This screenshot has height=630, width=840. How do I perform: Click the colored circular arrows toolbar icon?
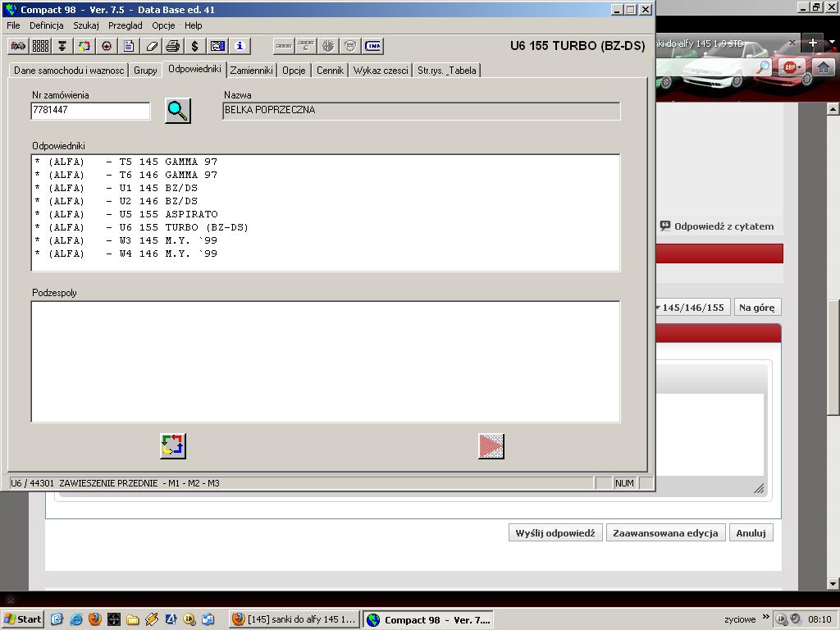point(84,46)
